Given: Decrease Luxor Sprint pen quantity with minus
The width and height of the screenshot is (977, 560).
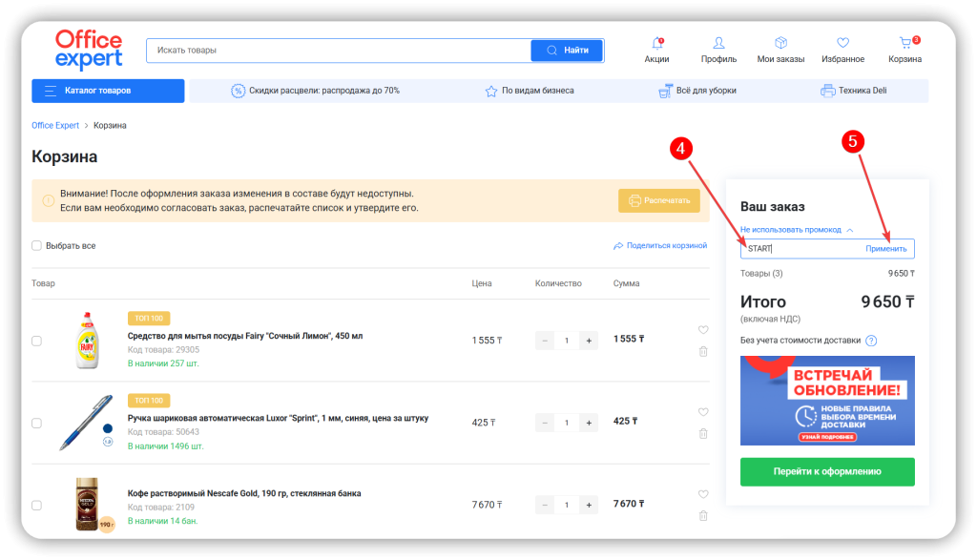Looking at the screenshot, I should click(545, 423).
